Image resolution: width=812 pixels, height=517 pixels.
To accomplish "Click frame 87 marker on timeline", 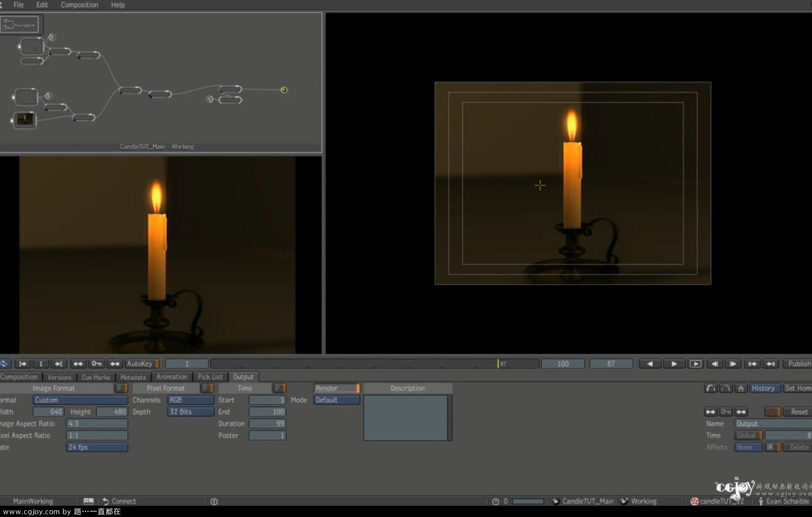I will [x=498, y=364].
